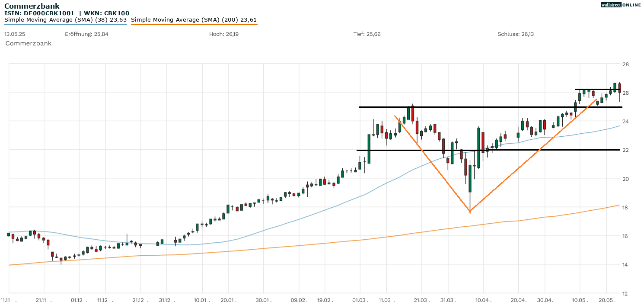Click the Eröffnung: 25,84 value

[x=86, y=34]
